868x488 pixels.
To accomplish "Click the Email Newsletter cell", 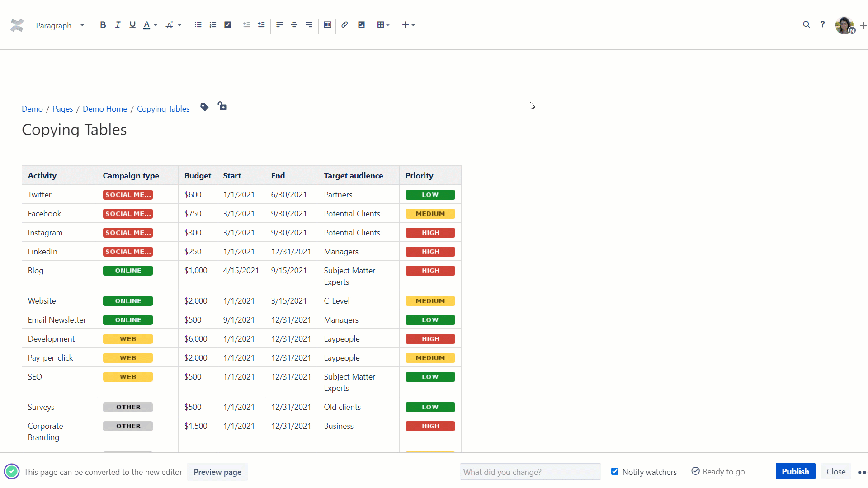I will [x=59, y=320].
